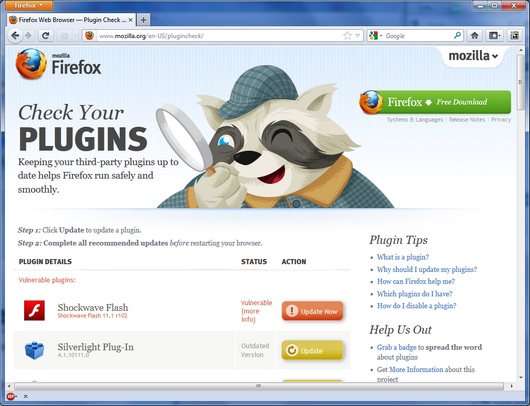Click the yellow Update button for Silverlight
Image resolution: width=530 pixels, height=406 pixels.
tap(312, 350)
